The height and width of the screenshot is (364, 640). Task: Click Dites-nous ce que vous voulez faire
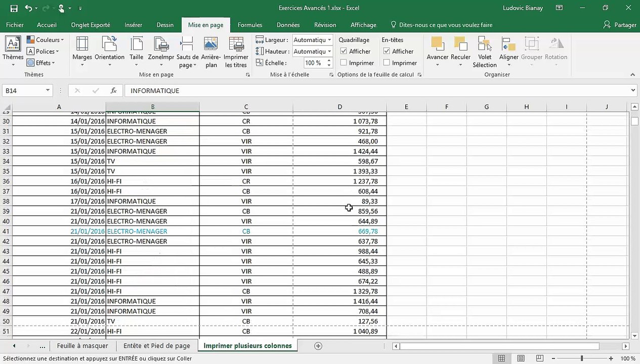(x=441, y=25)
